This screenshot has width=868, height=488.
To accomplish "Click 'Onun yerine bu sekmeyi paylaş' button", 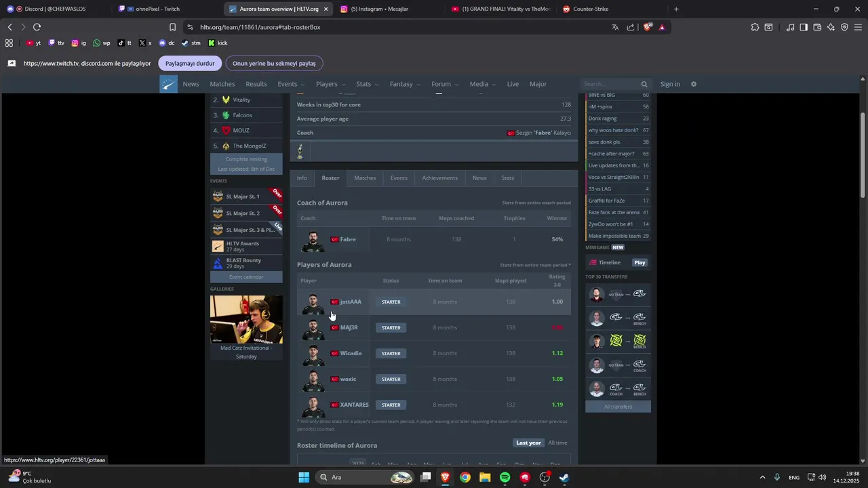I will (274, 63).
